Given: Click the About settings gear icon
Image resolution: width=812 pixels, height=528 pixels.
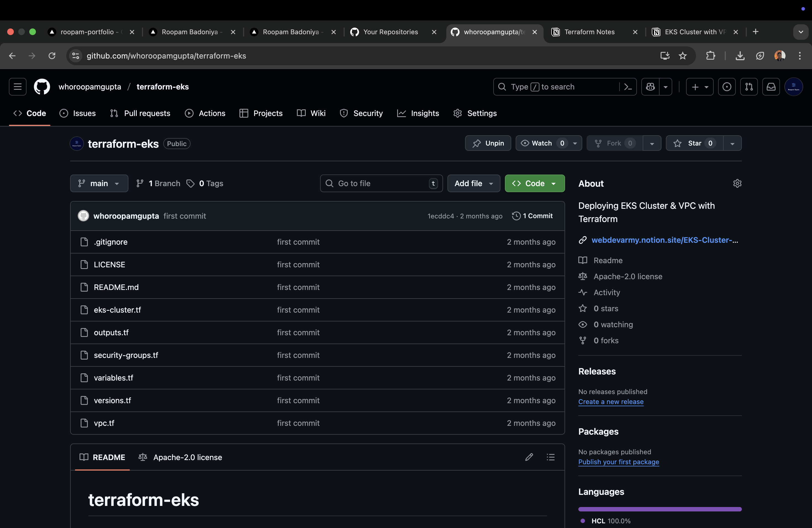Looking at the screenshot, I should [737, 184].
